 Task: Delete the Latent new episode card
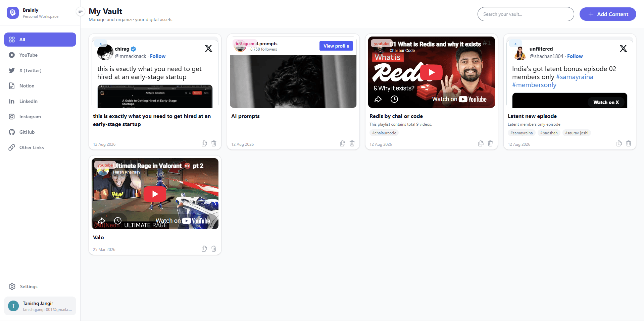coord(629,143)
